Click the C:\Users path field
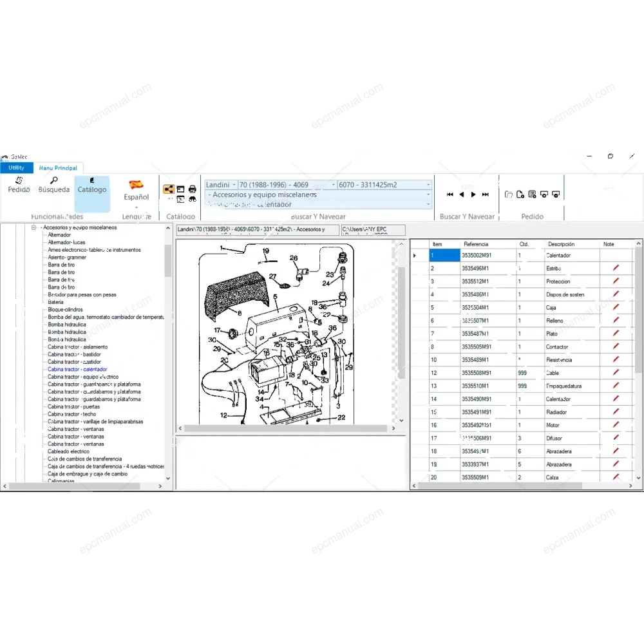Screen dimensions: 644x644 (x=373, y=230)
